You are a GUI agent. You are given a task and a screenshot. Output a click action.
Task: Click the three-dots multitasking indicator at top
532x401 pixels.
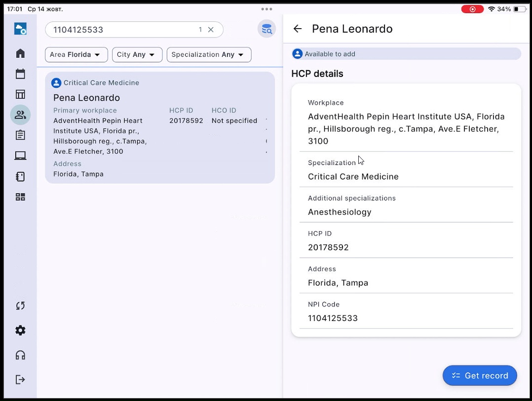(x=266, y=9)
